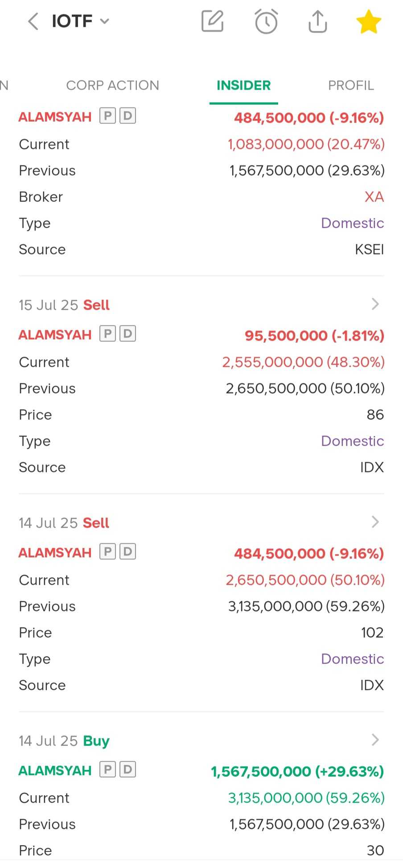
Task: Tap the back arrow icon
Action: pyautogui.click(x=33, y=21)
